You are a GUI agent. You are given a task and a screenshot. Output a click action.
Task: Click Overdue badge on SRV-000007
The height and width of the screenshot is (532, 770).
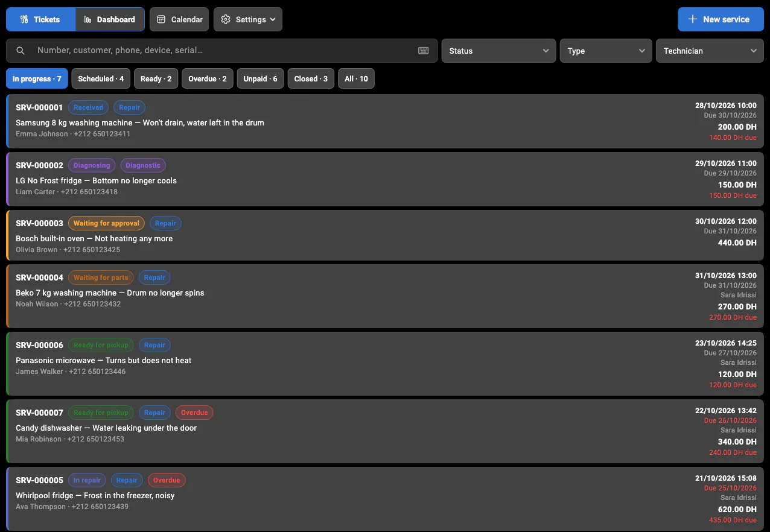click(194, 413)
